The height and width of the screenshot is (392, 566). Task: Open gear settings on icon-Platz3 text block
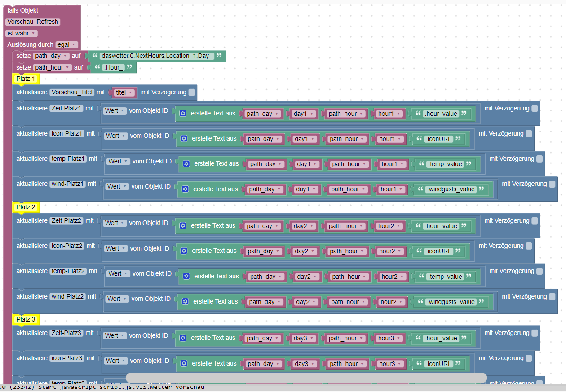click(x=184, y=363)
